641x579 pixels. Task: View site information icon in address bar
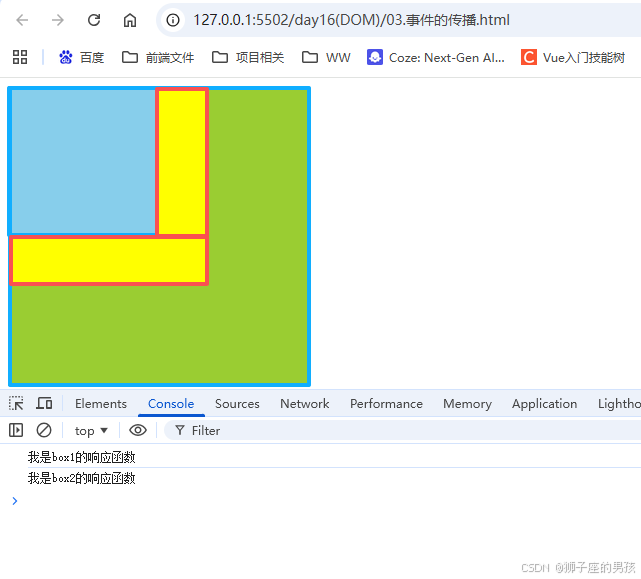pos(173,20)
